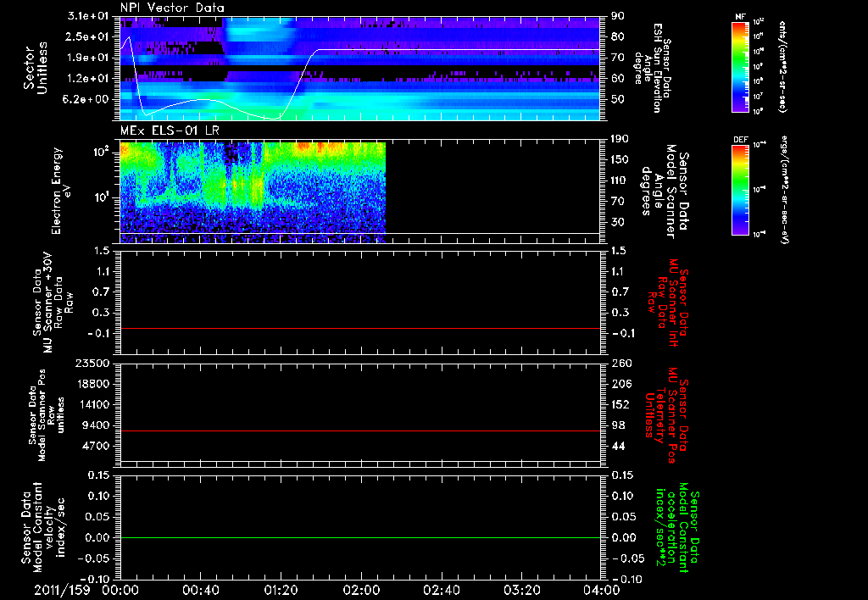Click the red line in Scanner Pos panel
The width and height of the screenshot is (868, 600).
click(360, 431)
